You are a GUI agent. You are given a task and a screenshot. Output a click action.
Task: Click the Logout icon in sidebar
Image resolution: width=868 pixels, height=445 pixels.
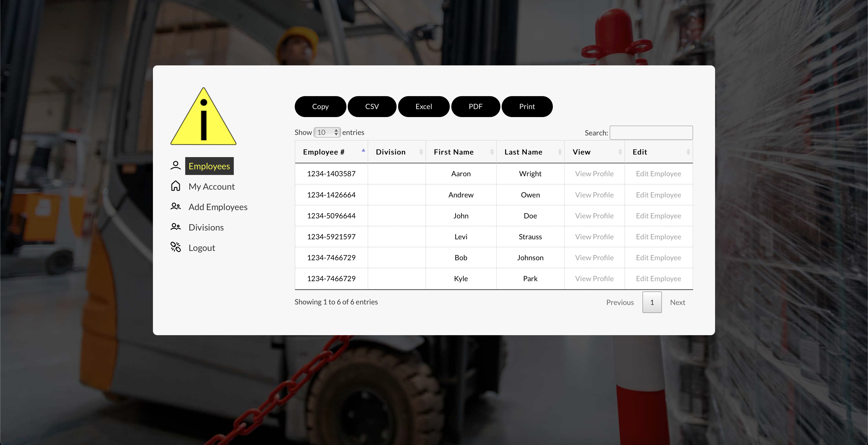(x=176, y=247)
